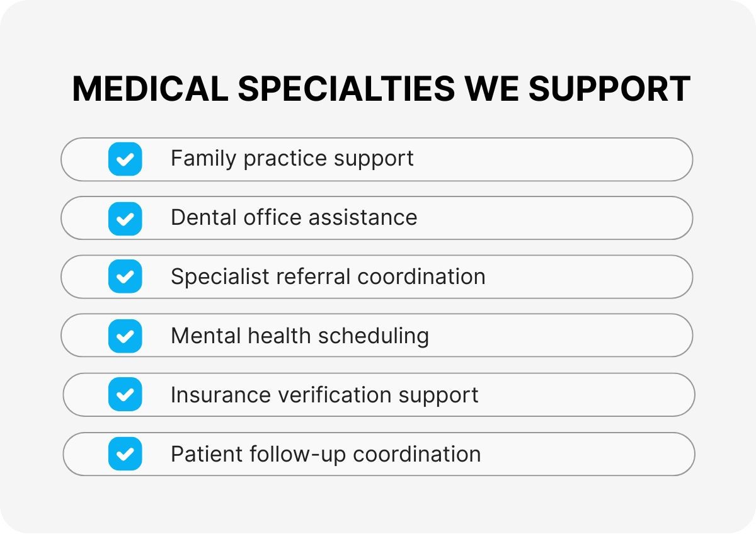The image size is (756, 534).
Task: Open the "Specialist referral coordination" text link
Action: point(328,276)
